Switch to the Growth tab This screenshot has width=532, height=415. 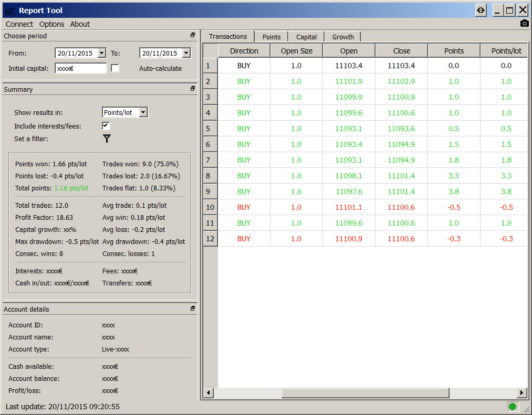[342, 37]
